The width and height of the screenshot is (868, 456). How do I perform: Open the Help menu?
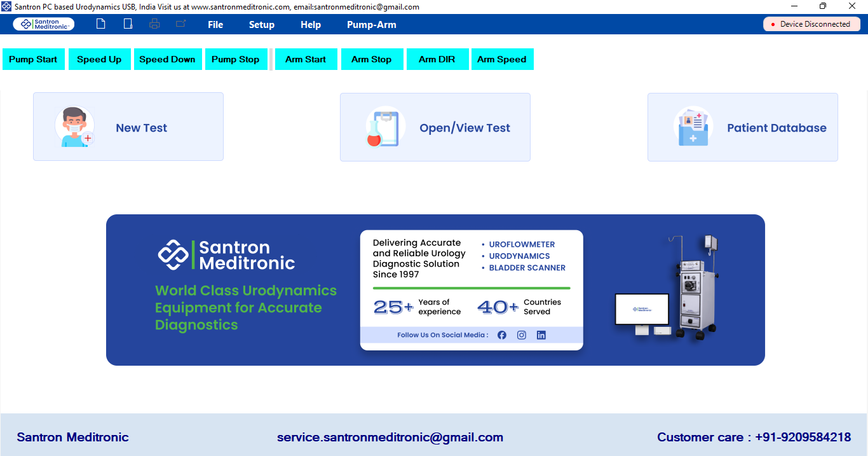(311, 25)
